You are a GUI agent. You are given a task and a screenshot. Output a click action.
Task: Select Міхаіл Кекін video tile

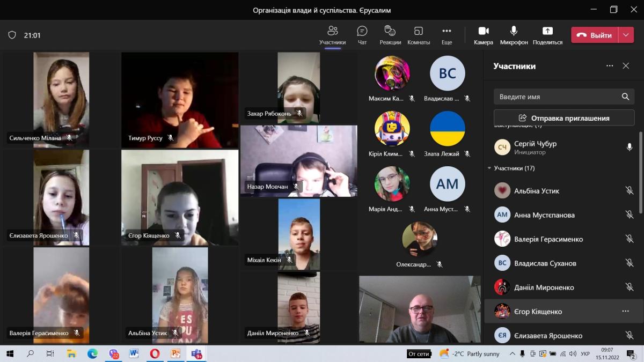pos(299,234)
